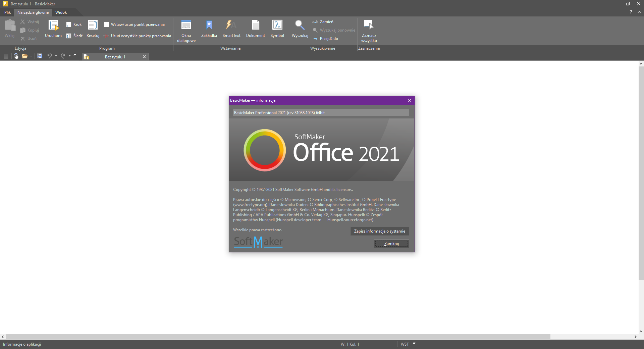
Task: Click the Resetuj icon
Action: [93, 25]
